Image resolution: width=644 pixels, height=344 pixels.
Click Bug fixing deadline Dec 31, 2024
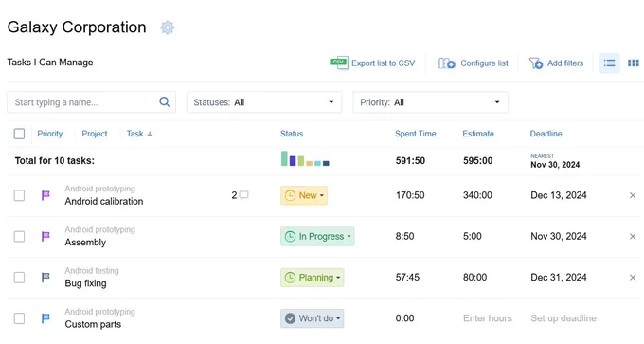point(559,278)
